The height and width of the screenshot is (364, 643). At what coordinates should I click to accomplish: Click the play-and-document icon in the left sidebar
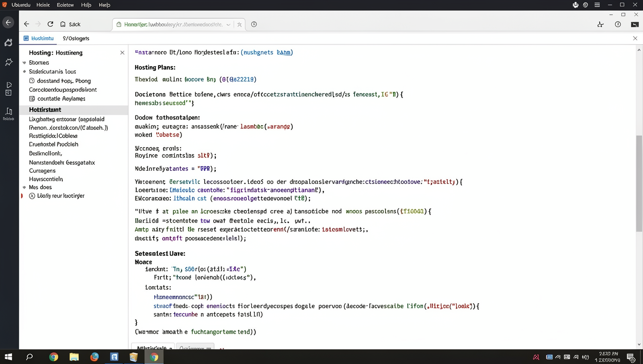tap(8, 89)
